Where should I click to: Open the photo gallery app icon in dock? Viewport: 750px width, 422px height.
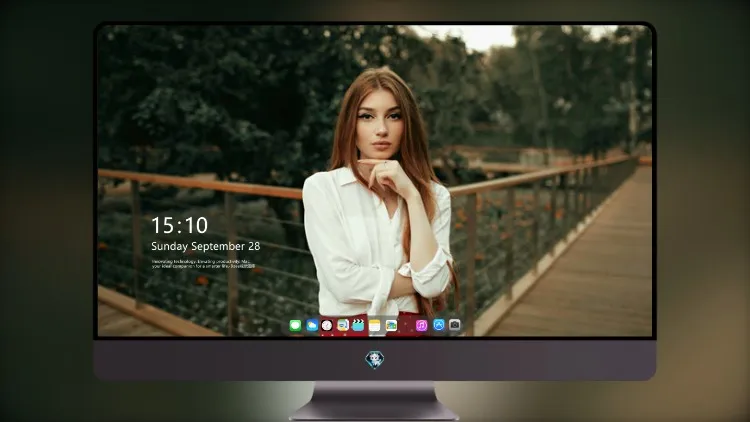391,326
